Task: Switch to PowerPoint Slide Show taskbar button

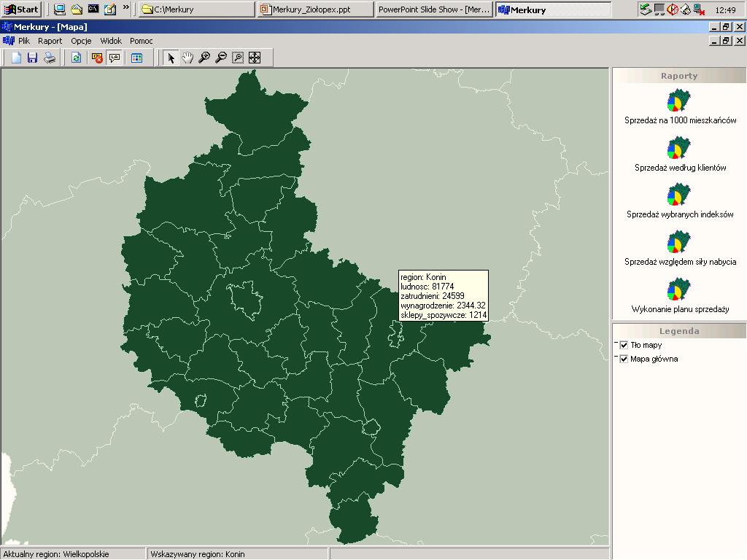Action: click(434, 9)
